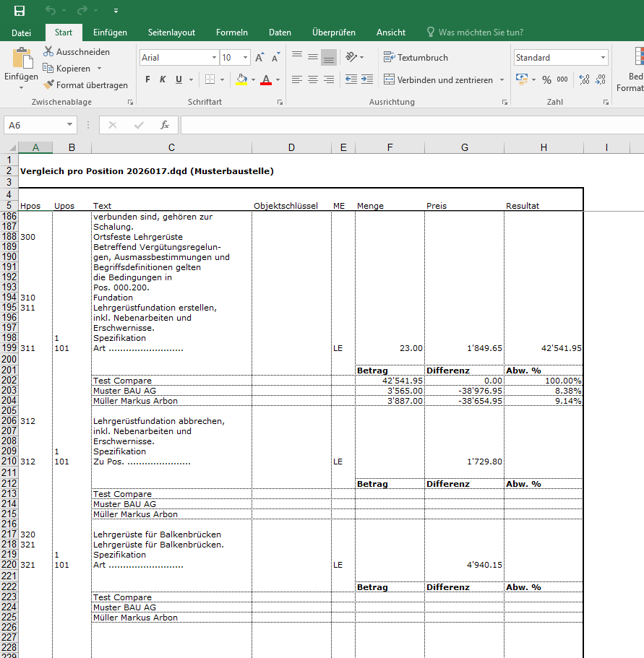The image size is (644, 658).
Task: Toggle italic formatting with the K button
Action: 163,79
